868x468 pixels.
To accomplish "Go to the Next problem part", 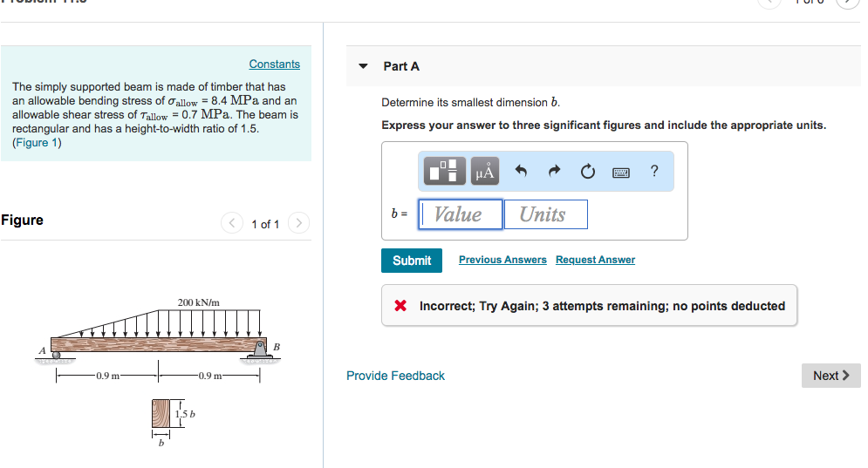I will 830,376.
